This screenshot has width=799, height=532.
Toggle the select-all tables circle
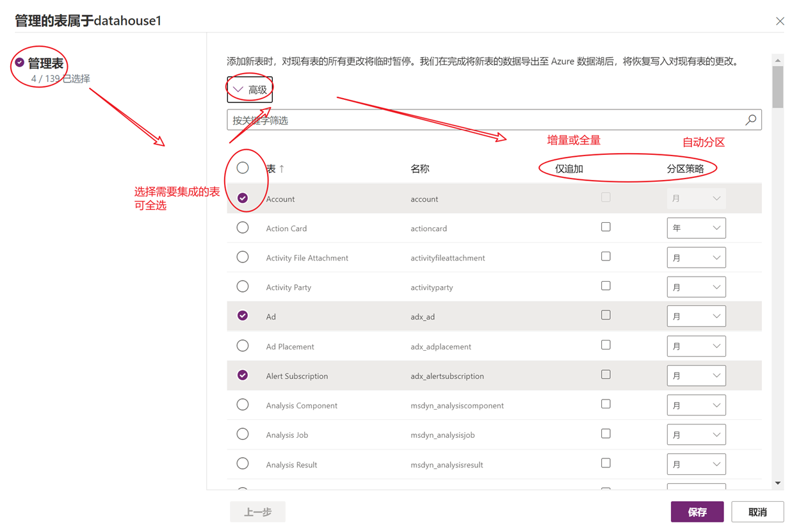coord(243,168)
